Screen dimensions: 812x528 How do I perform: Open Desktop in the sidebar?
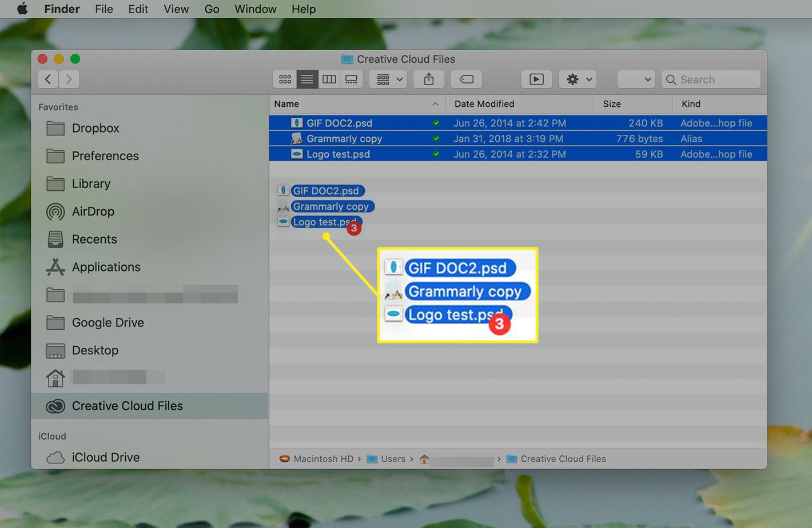coord(95,350)
